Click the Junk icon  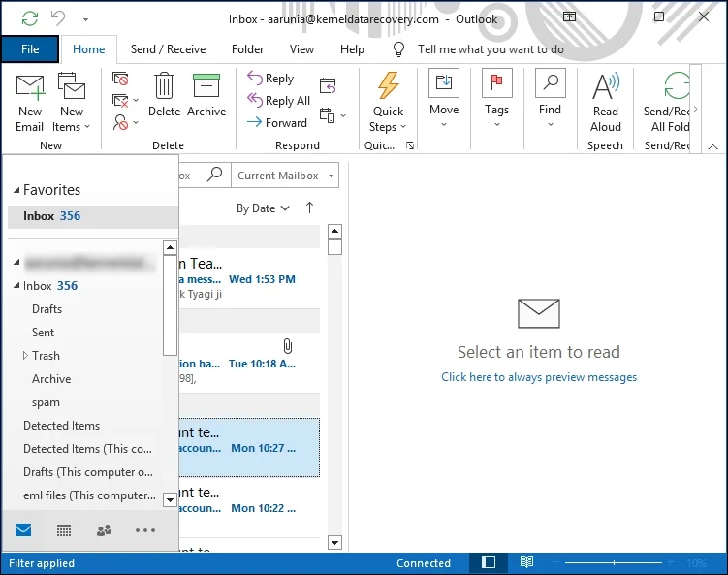pyautogui.click(x=125, y=122)
